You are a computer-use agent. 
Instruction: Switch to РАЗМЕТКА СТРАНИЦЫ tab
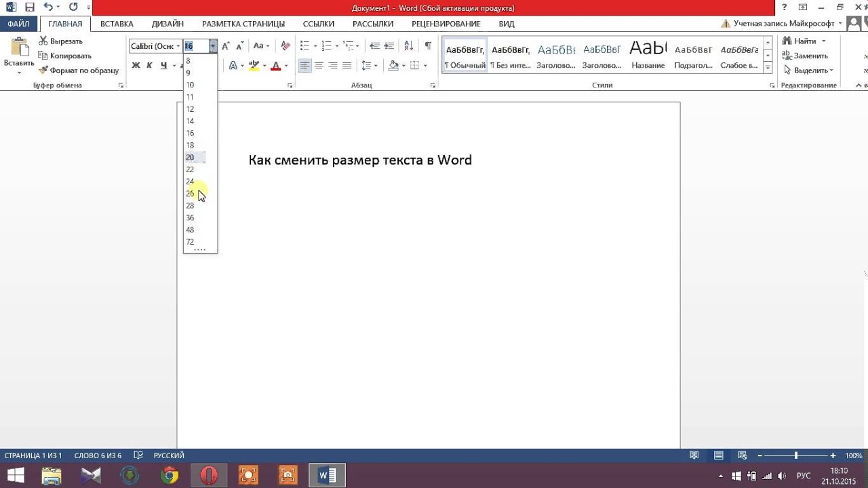243,24
